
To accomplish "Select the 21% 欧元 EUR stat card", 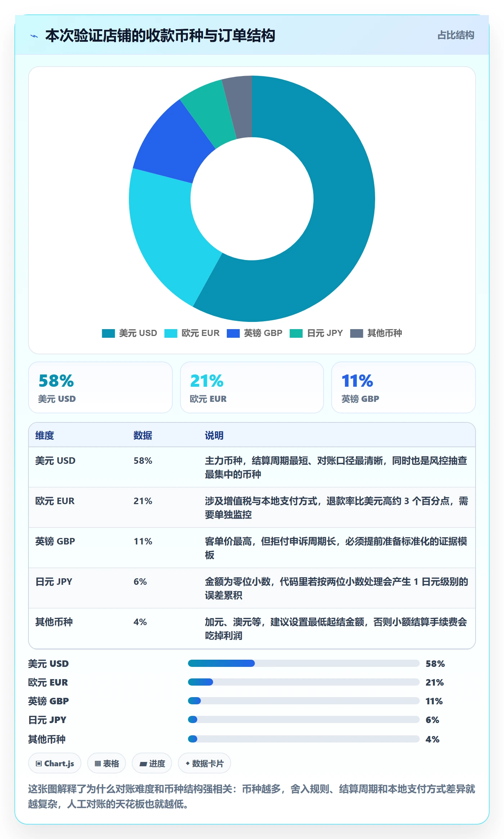I will pyautogui.click(x=252, y=387).
